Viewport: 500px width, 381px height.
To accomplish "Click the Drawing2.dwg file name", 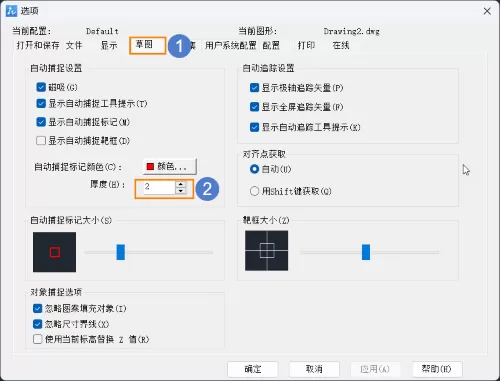I will pyautogui.click(x=352, y=31).
